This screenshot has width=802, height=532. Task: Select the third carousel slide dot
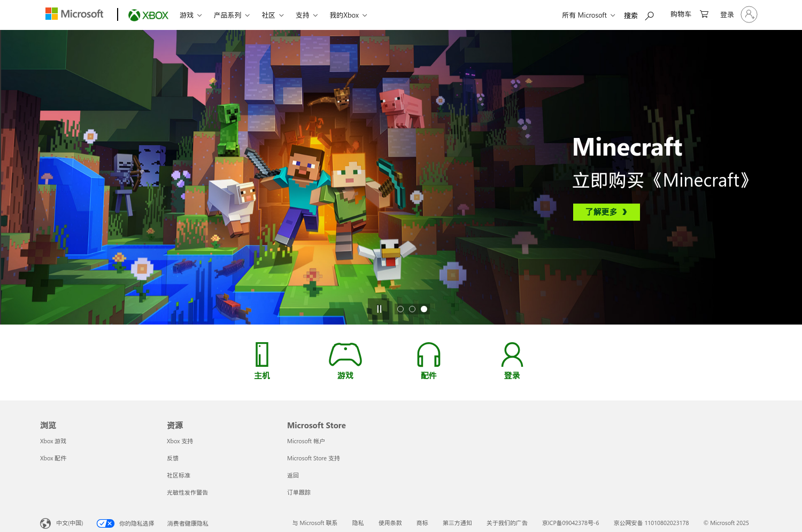424,309
